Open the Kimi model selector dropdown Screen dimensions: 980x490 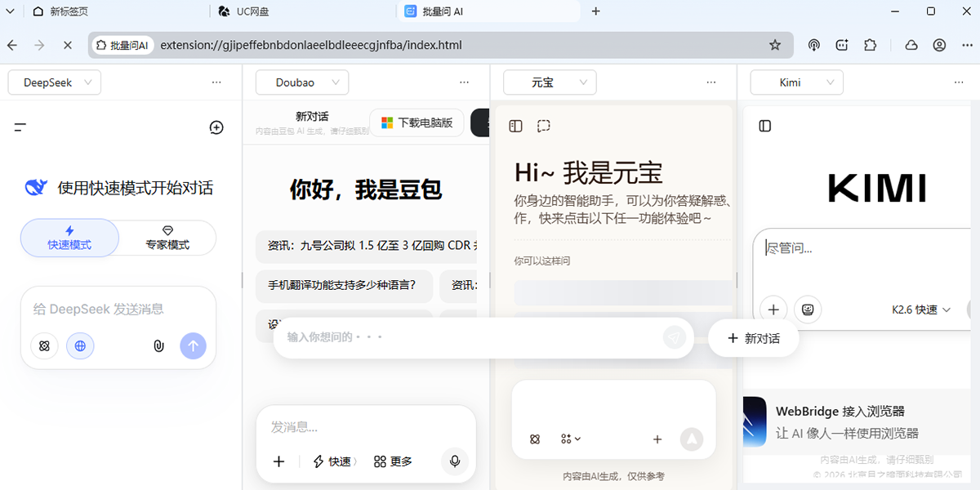[x=797, y=82]
